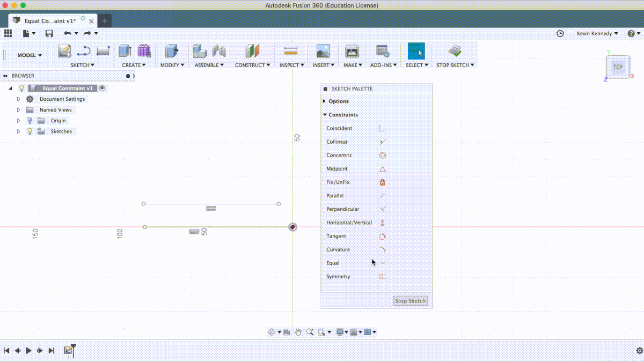Open the INSPECT menu
This screenshot has width=644, height=362.
(x=292, y=65)
